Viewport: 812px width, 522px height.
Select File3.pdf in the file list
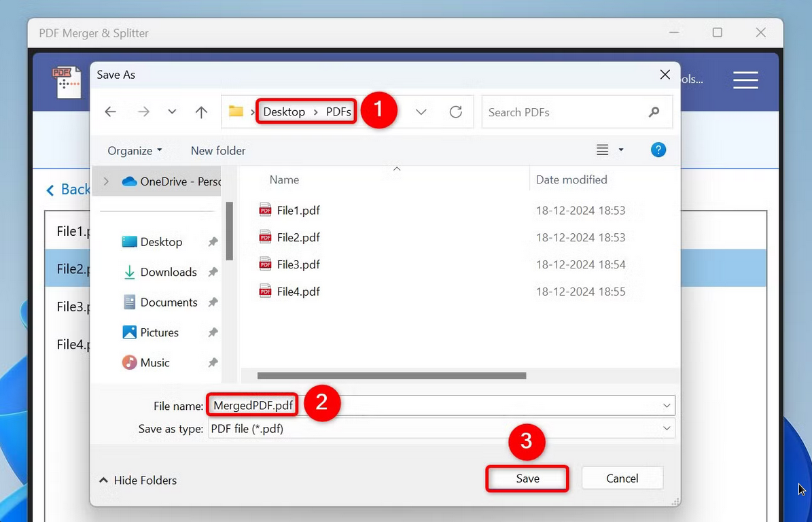coord(298,264)
